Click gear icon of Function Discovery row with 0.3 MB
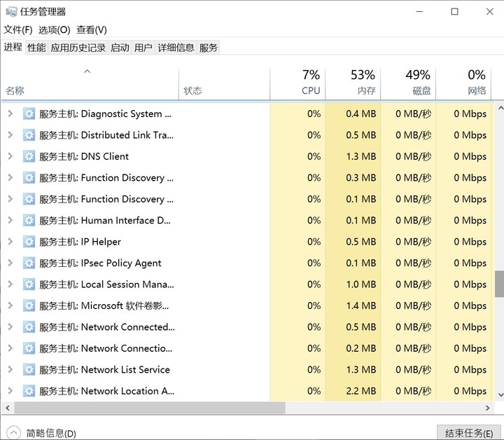 click(29, 177)
